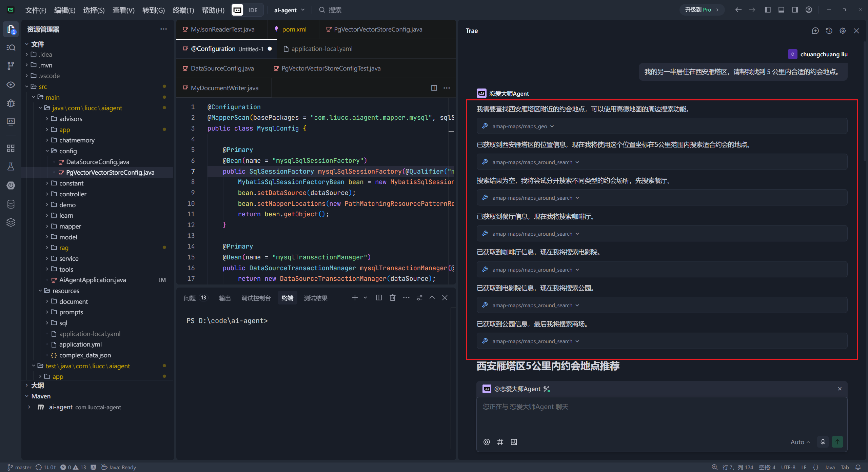The width and height of the screenshot is (868, 472).
Task: Open the 终端(T) menu
Action: coord(183,10)
